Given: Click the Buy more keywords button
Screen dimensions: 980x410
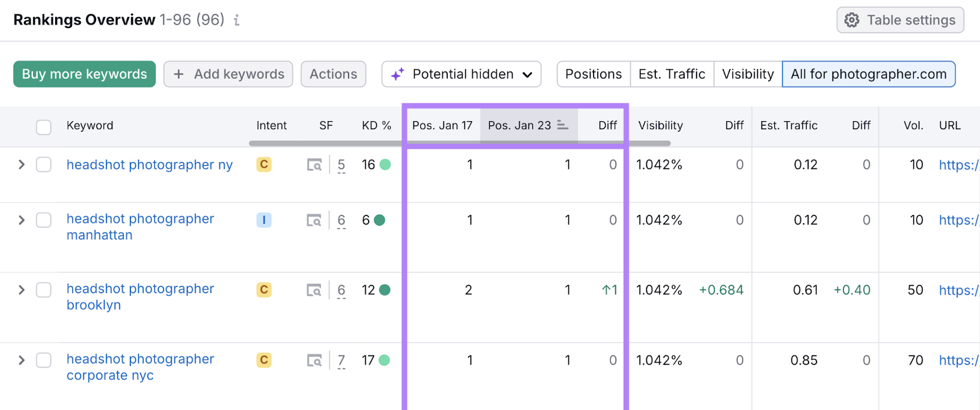Looking at the screenshot, I should [85, 74].
